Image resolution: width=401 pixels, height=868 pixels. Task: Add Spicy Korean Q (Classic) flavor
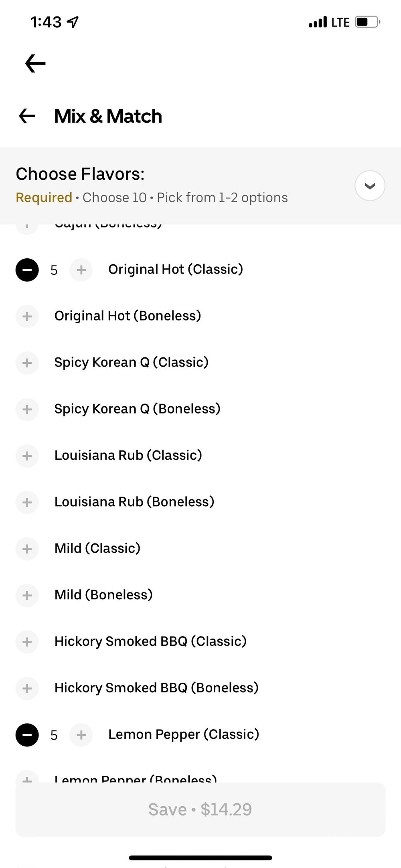[x=27, y=363]
